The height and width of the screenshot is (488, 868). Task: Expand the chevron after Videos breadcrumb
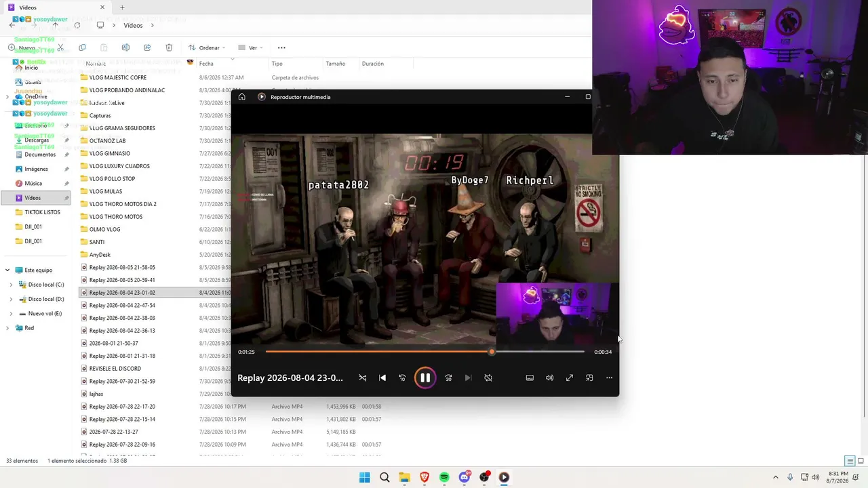pyautogui.click(x=153, y=25)
